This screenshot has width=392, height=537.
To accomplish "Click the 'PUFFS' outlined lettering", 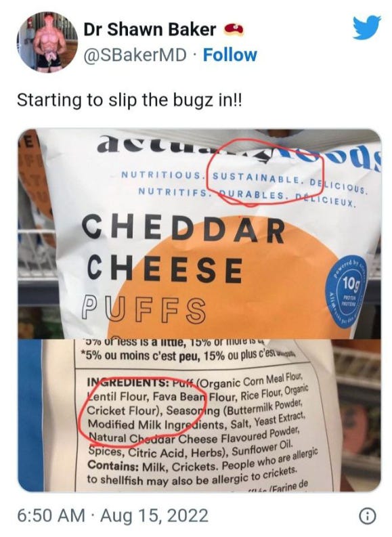I will [x=144, y=309].
